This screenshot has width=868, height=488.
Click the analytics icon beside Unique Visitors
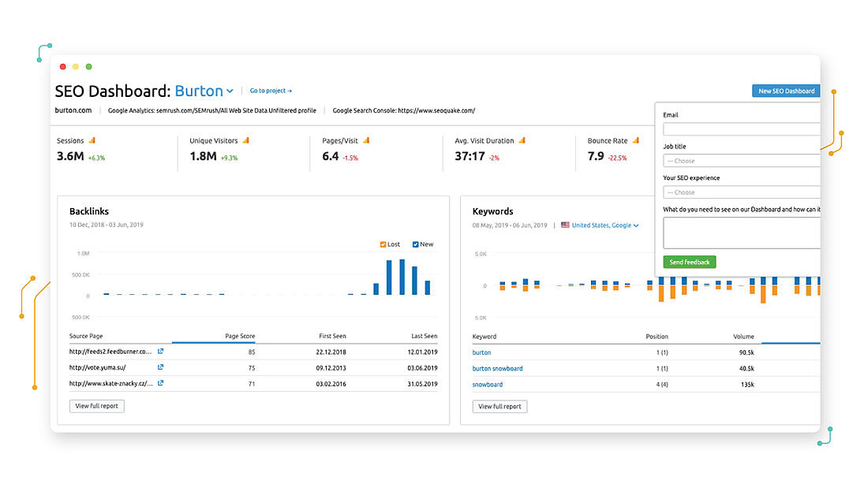pyautogui.click(x=245, y=140)
